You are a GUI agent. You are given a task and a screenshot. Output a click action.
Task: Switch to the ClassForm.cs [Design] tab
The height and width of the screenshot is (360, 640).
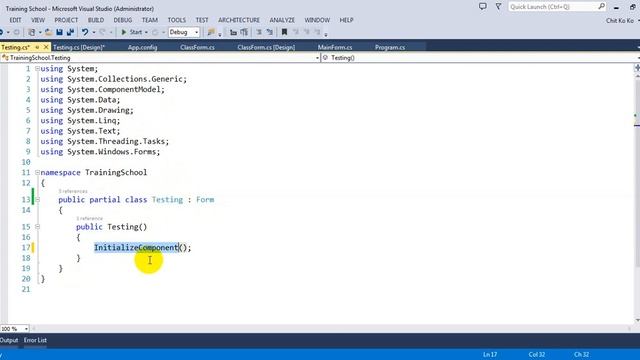point(266,47)
